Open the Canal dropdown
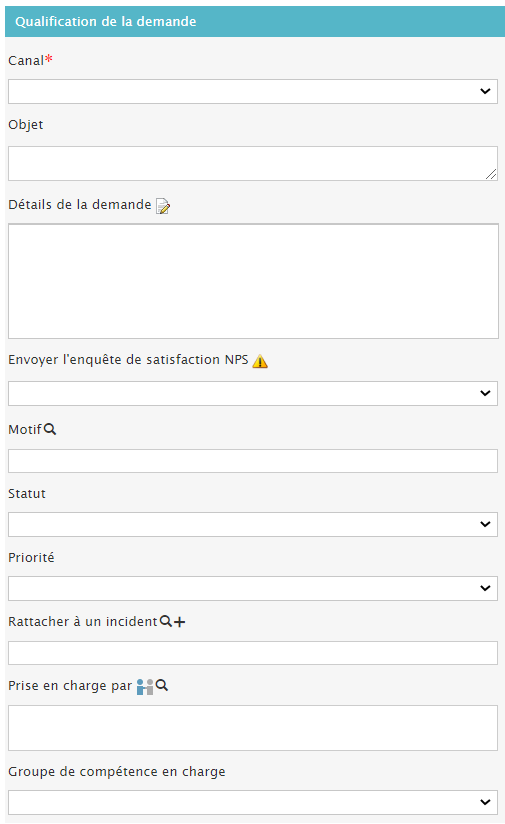Image resolution: width=505 pixels, height=824 pixels. [253, 91]
